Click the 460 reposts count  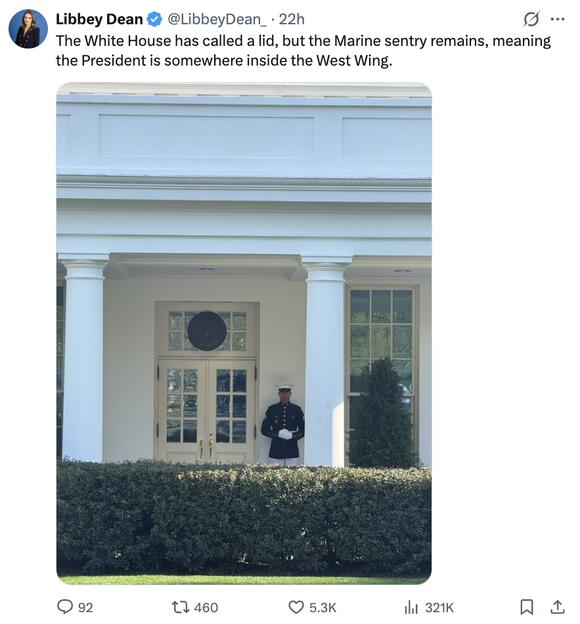tap(206, 608)
